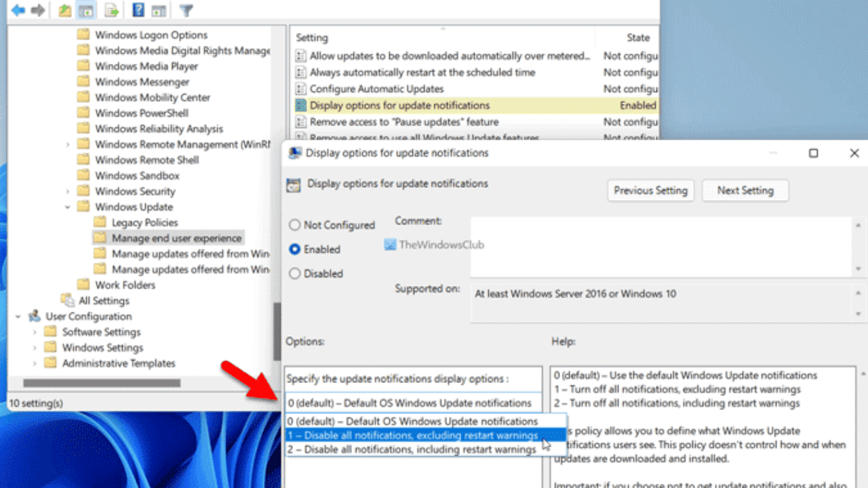
Task: Click the policy icon beside Allow updates to be downloaded
Action: coord(301,56)
